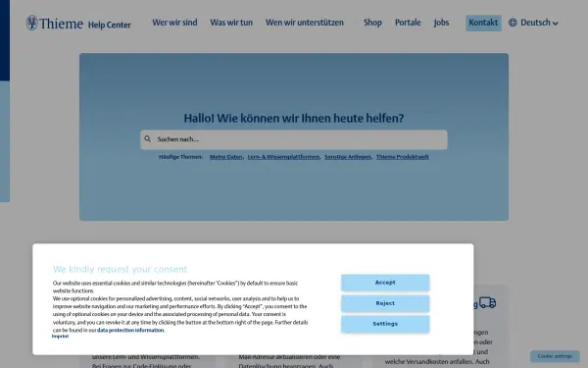This screenshot has height=368, width=588.
Task: Click the globe language icon
Action: click(513, 23)
